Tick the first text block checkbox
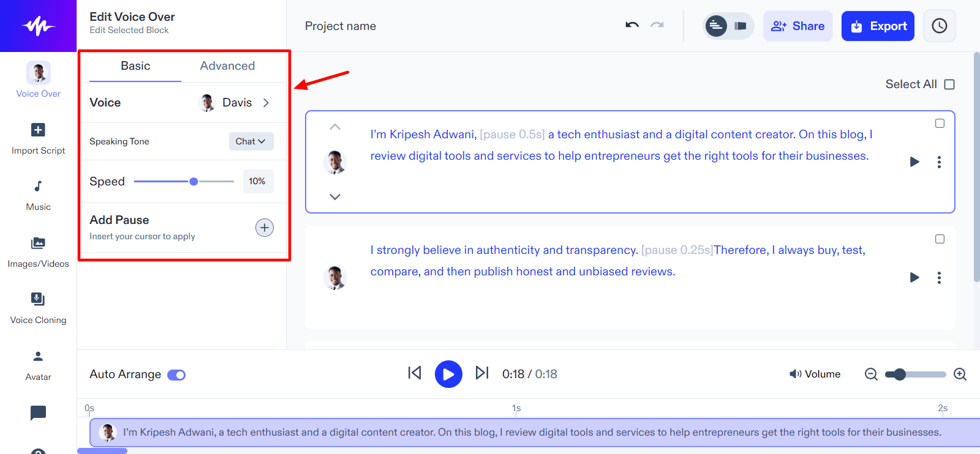Viewport: 980px width, 454px height. pos(940,124)
